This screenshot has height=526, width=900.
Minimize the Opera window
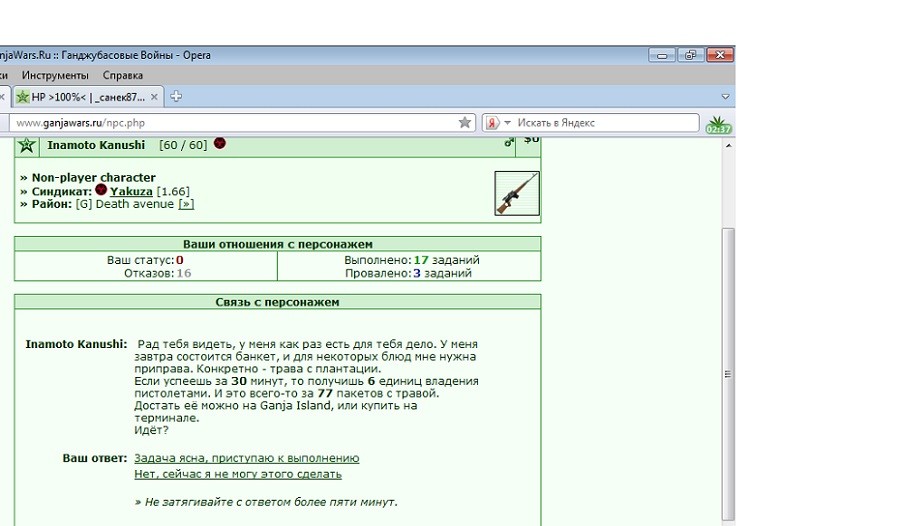pos(662,55)
